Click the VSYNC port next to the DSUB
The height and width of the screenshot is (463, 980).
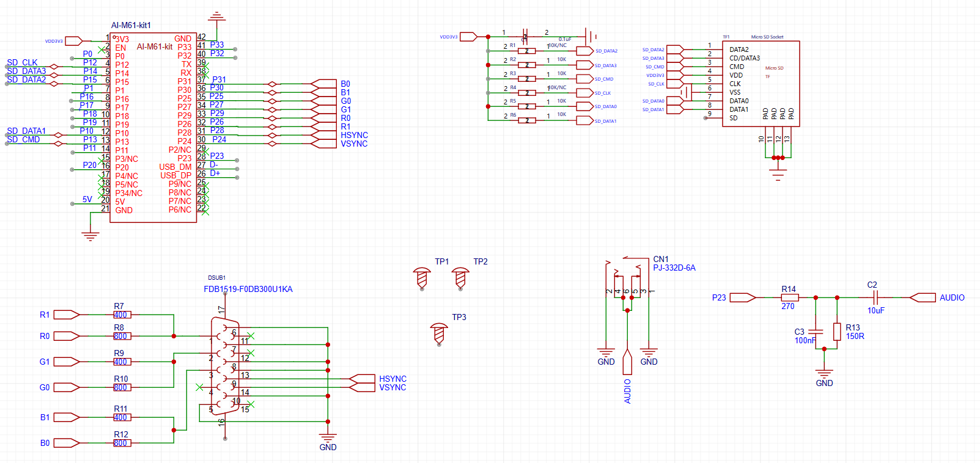tap(362, 387)
